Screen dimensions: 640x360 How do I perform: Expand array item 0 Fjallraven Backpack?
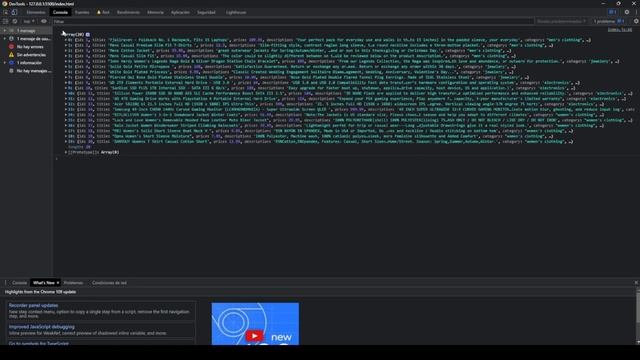pyautogui.click(x=66, y=40)
